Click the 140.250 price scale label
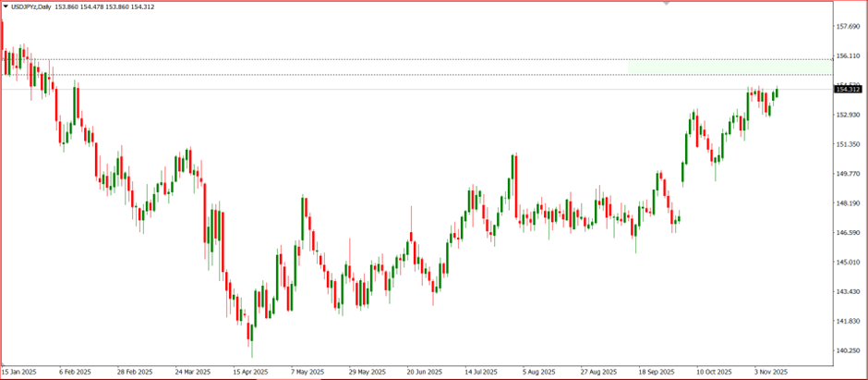The image size is (868, 380). (848, 351)
